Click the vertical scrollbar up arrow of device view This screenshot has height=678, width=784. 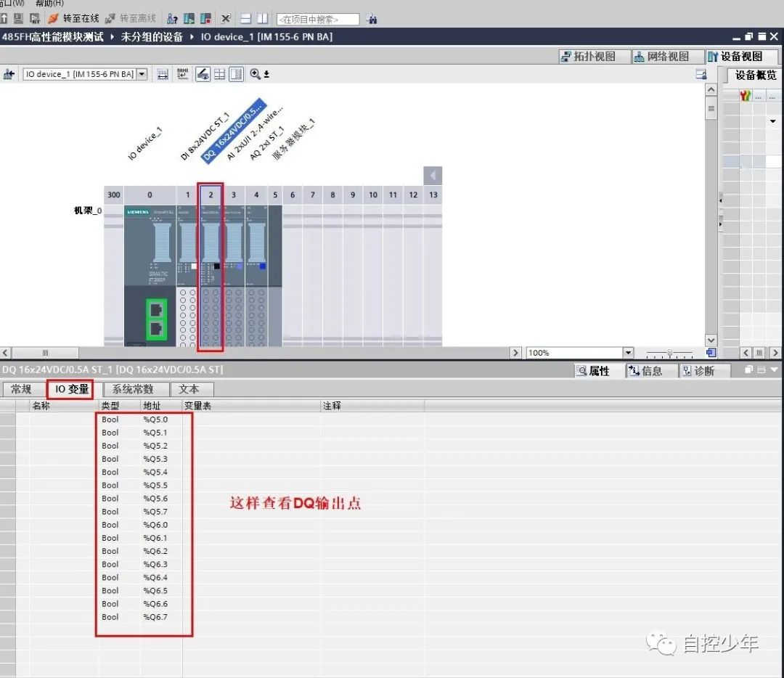tap(711, 90)
